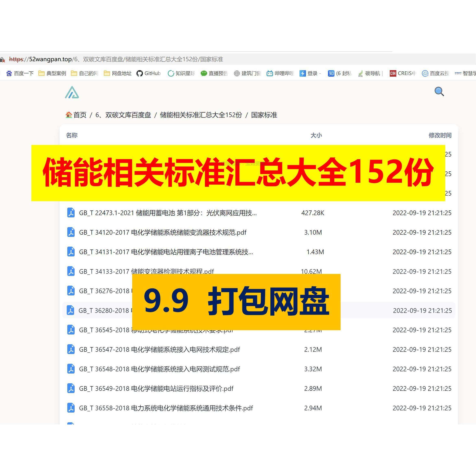Open the 知乎 (6 封私 bookmark

(x=340, y=73)
